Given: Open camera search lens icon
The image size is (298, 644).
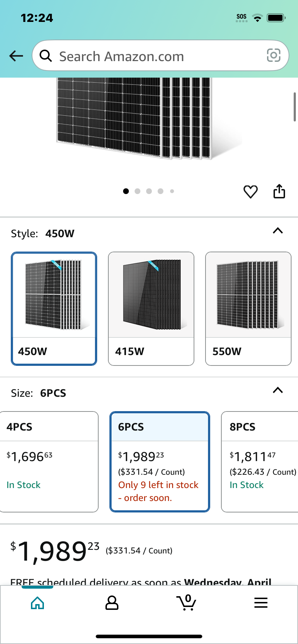Looking at the screenshot, I should point(274,55).
